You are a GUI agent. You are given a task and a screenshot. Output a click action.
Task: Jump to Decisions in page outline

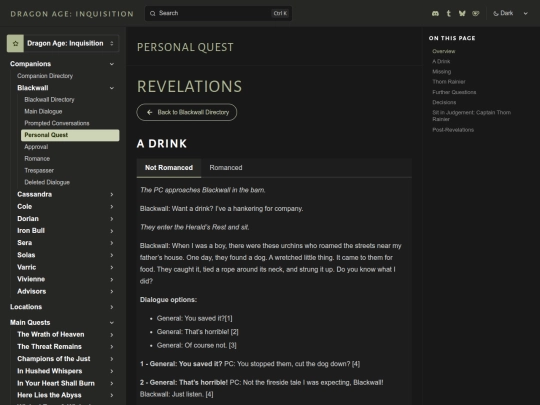(444, 102)
